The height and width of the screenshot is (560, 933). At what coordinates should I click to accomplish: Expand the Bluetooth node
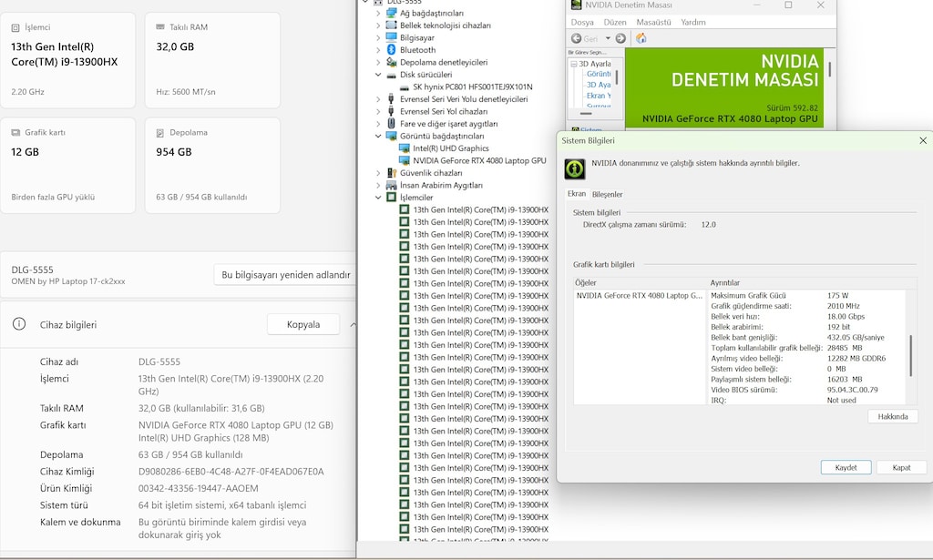point(378,50)
